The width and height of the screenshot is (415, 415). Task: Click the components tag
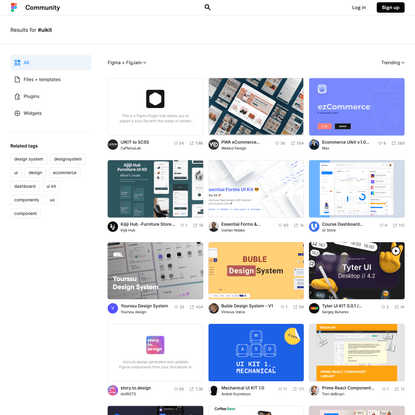27,200
